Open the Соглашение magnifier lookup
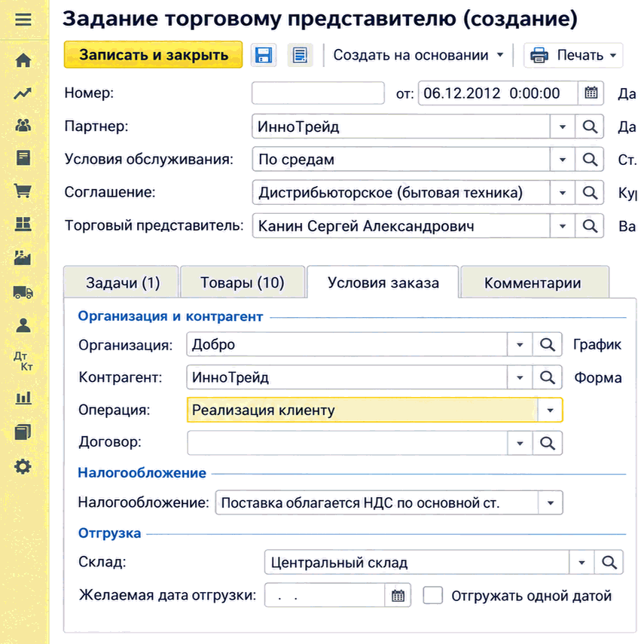This screenshot has height=644, width=644. tap(589, 193)
